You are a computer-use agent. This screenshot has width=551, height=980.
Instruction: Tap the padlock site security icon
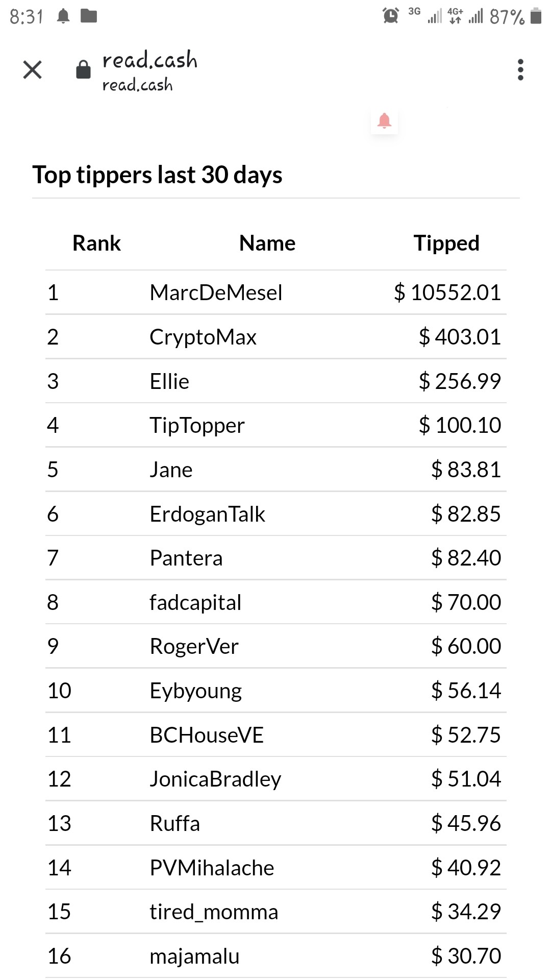point(83,69)
